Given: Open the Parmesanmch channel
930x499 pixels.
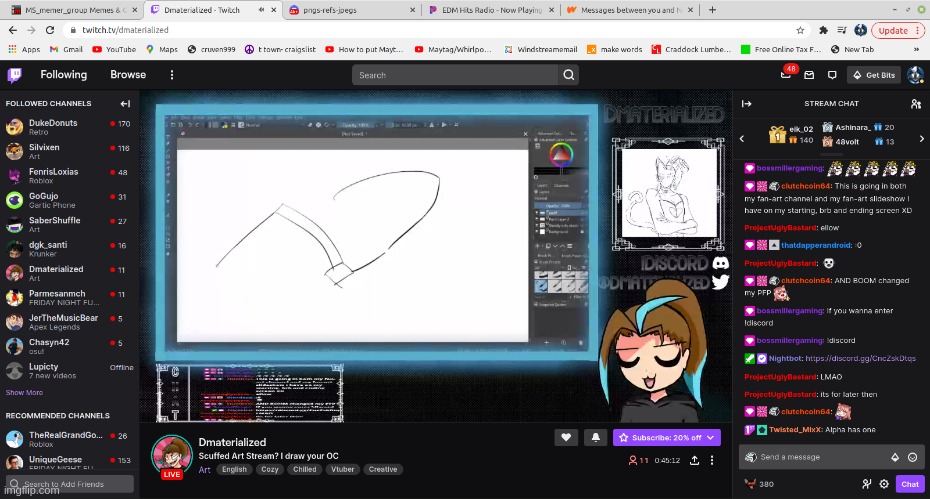Looking at the screenshot, I should click(69, 297).
